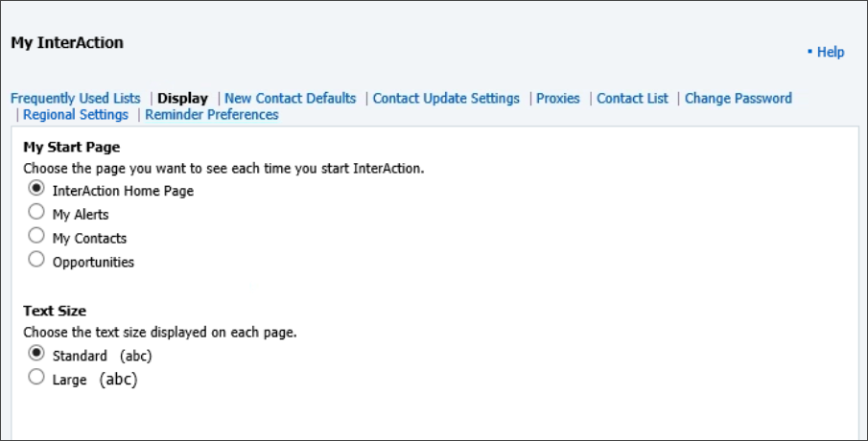Viewport: 868px width, 441px height.
Task: Open Reminder Preferences tab
Action: (211, 115)
